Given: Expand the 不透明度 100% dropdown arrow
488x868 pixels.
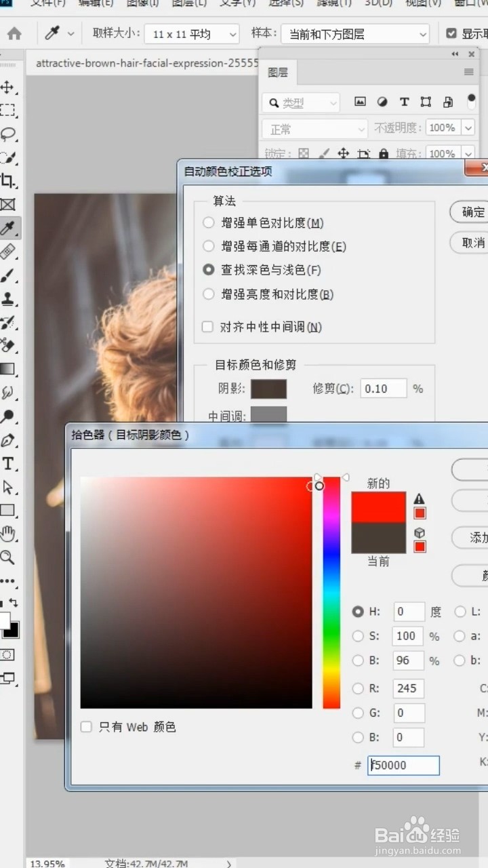Looking at the screenshot, I should point(468,127).
